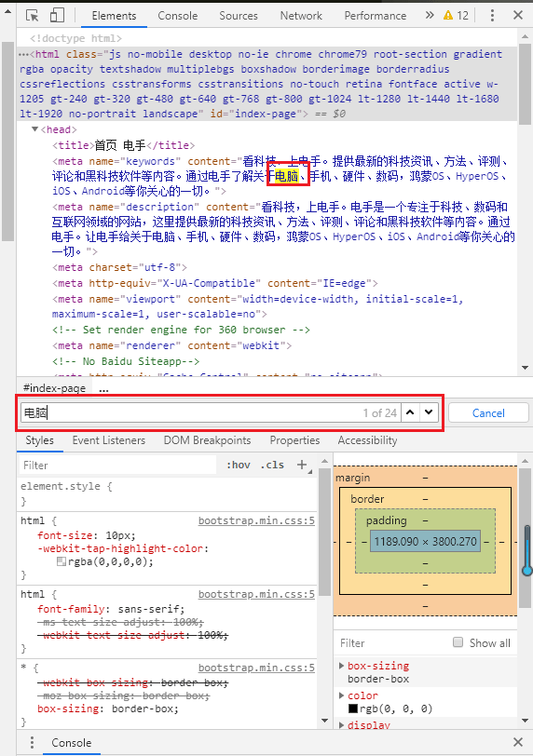Collapse the head element node

34,129
